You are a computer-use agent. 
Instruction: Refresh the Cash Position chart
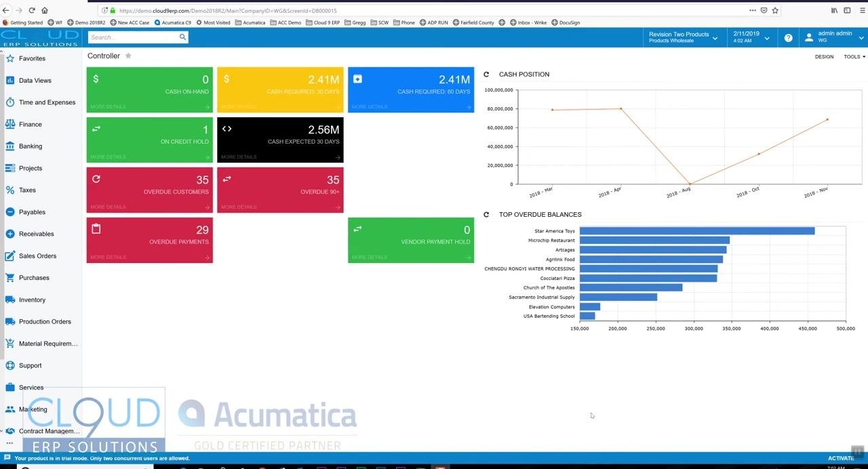tap(486, 75)
